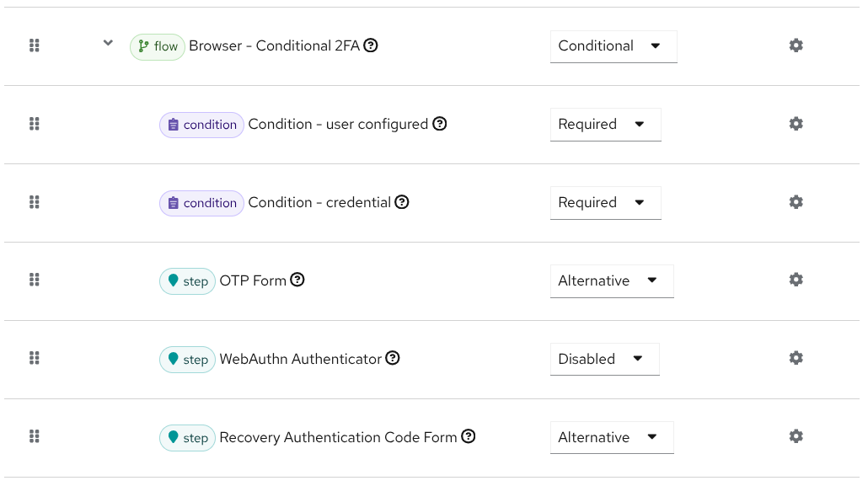Click help icon for Condition - credential

point(402,202)
